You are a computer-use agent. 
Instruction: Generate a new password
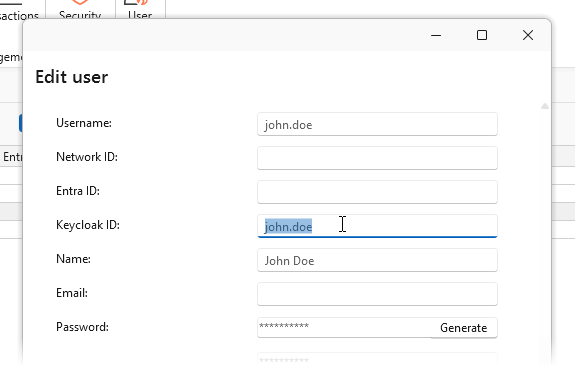click(x=464, y=327)
